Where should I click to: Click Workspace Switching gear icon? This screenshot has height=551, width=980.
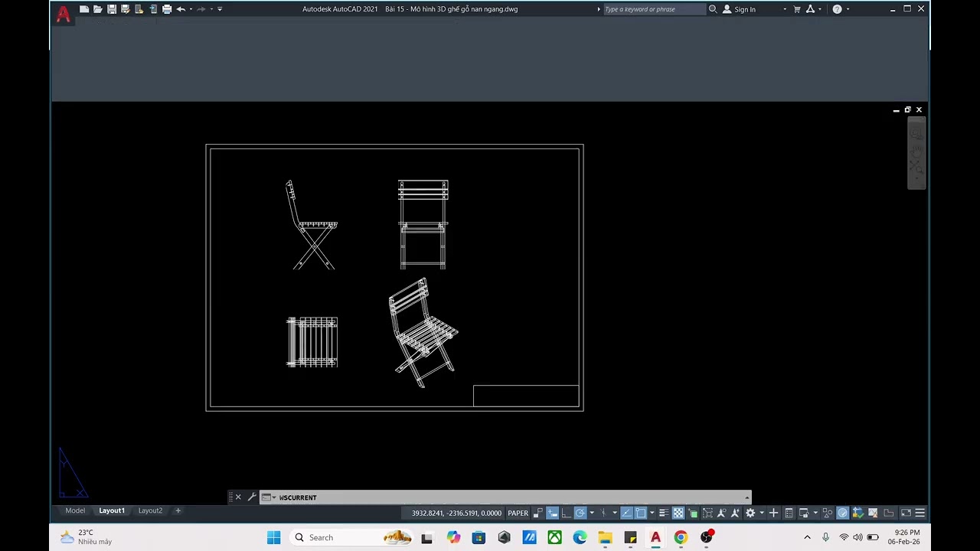(x=750, y=513)
